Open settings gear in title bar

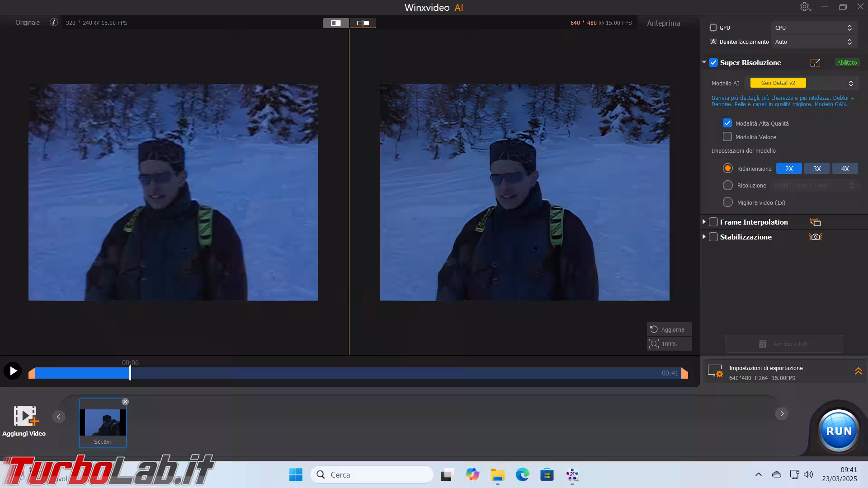coord(805,7)
